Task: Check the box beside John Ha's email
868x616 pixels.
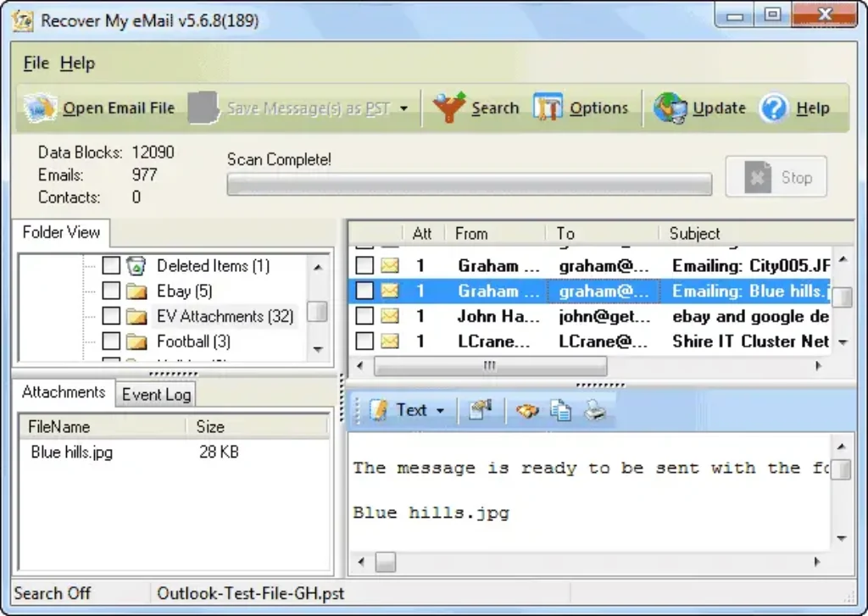Action: coord(364,316)
